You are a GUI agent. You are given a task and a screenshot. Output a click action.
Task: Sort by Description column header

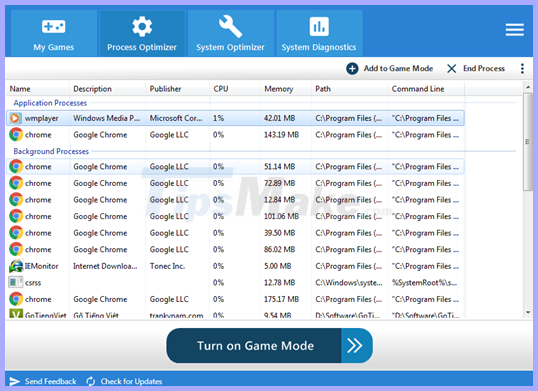107,89
